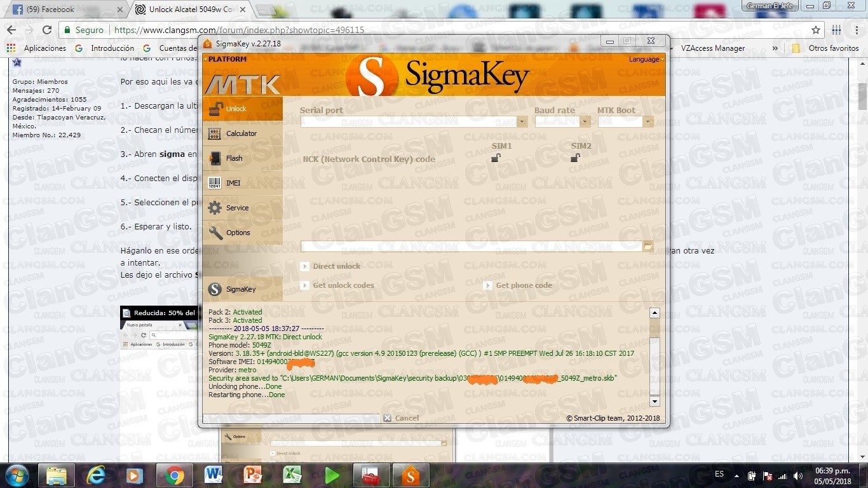The height and width of the screenshot is (488, 868).
Task: Toggle the SIM2 lock icon
Action: point(575,158)
